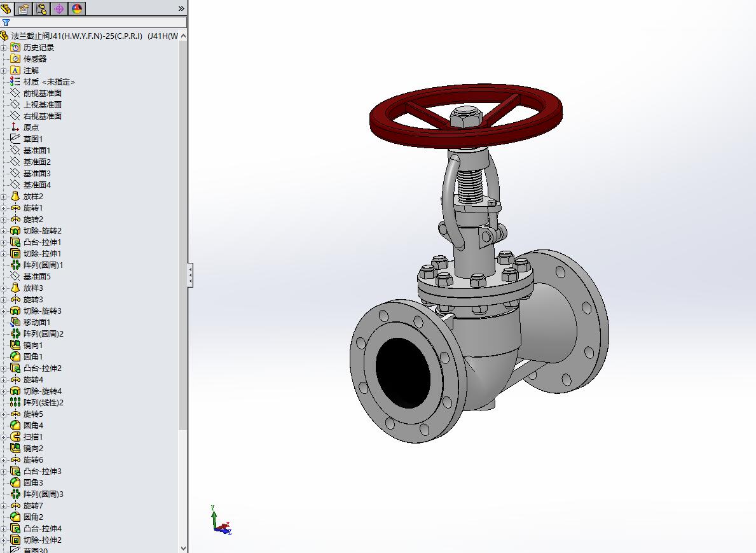The height and width of the screenshot is (553, 756).
Task: Select the 前视基准面 plane icon
Action: point(15,93)
